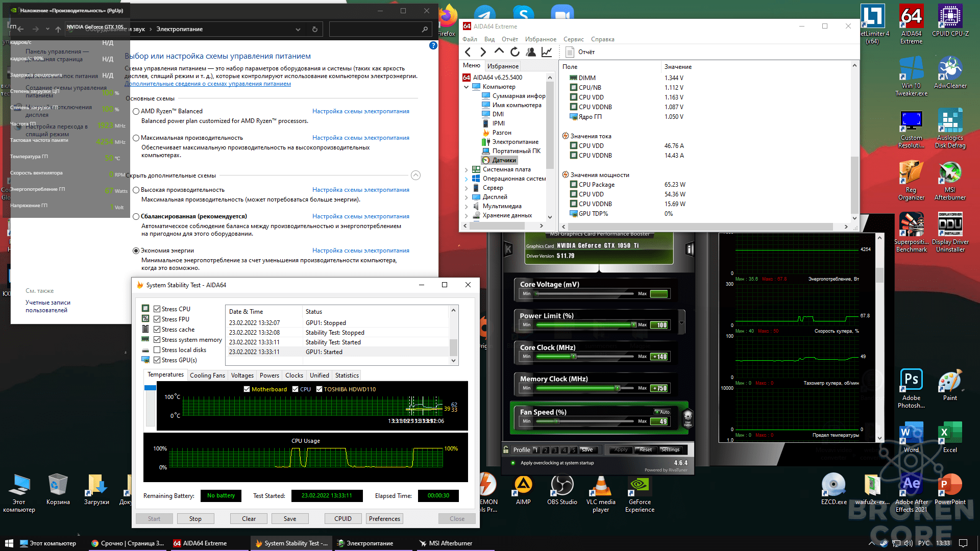Click the power options help icon
The height and width of the screenshot is (551, 980).
click(x=433, y=45)
